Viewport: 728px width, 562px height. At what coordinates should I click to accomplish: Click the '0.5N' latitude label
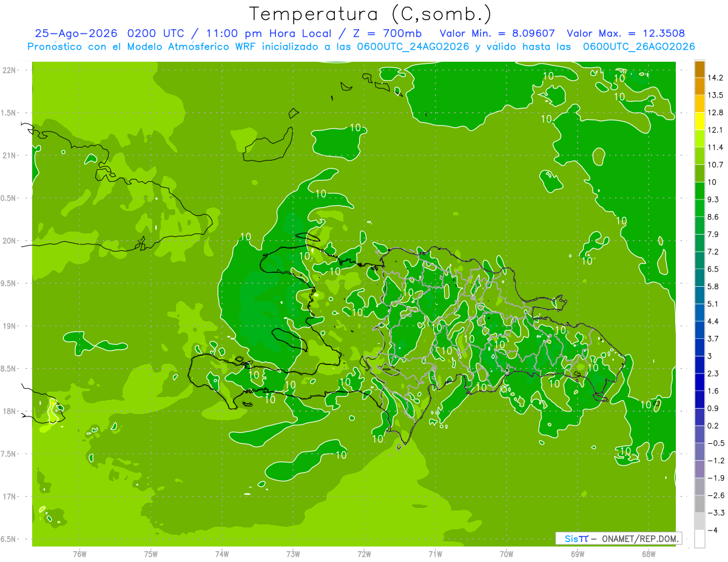(x=9, y=198)
